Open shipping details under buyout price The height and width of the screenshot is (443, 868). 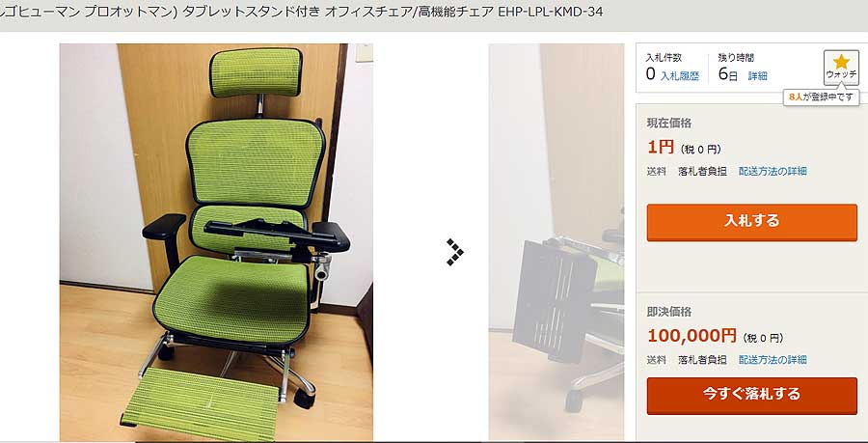(x=773, y=359)
